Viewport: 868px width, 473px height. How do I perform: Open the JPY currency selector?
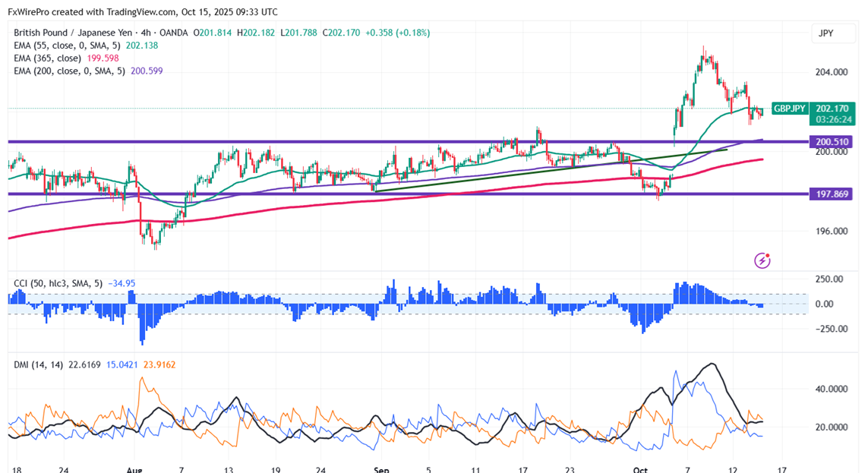tap(835, 33)
